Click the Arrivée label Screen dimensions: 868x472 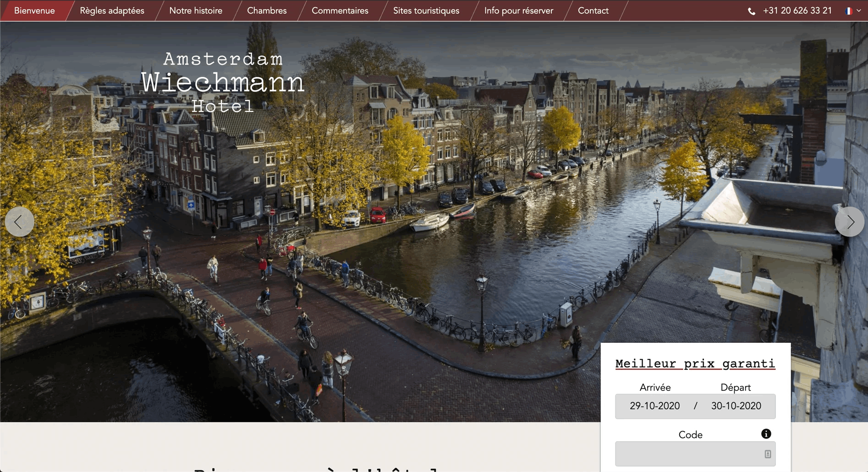(x=655, y=387)
